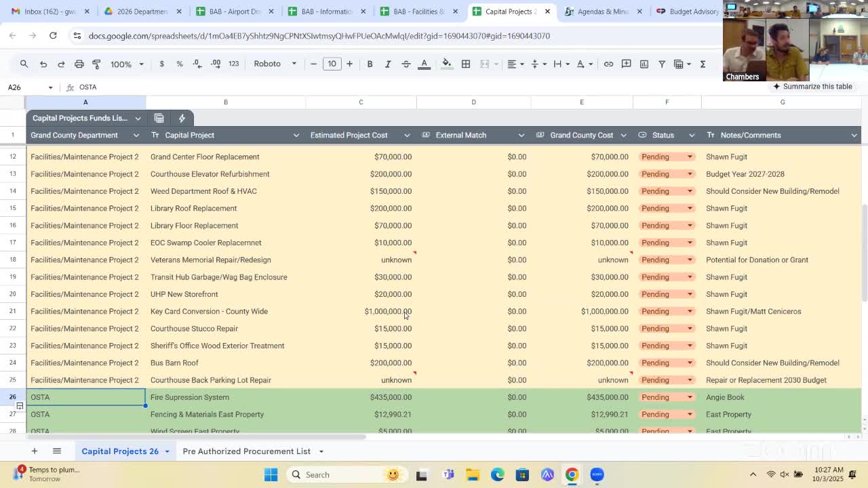The image size is (868, 488).
Task: Click Summarize this table button
Action: point(812,86)
